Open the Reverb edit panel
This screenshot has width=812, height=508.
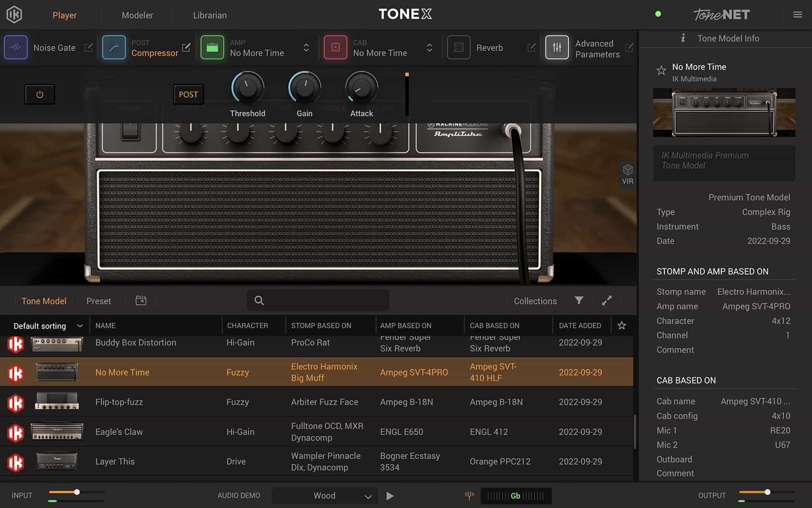click(532, 48)
